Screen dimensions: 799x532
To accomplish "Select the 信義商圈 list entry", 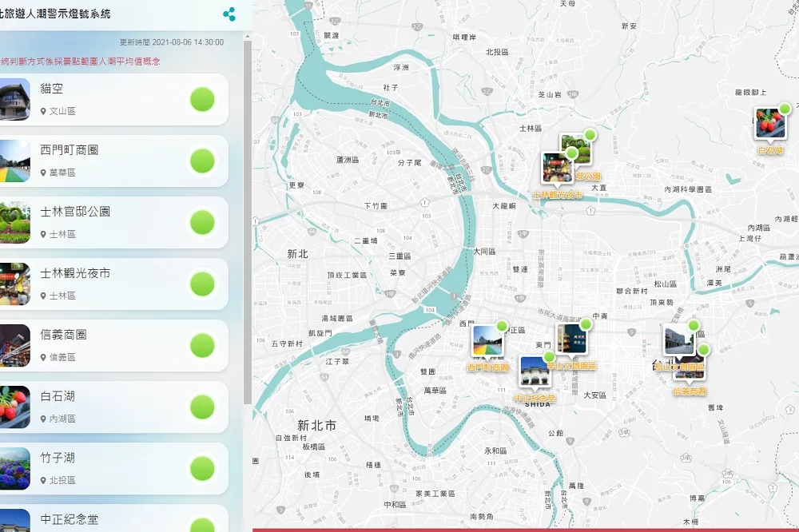I will pyautogui.click(x=113, y=346).
